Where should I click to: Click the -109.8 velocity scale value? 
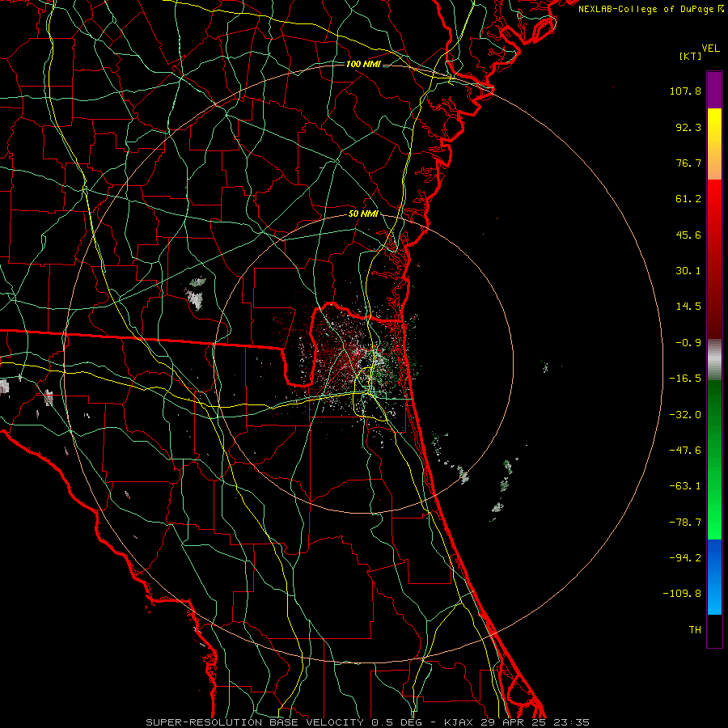pos(682,594)
